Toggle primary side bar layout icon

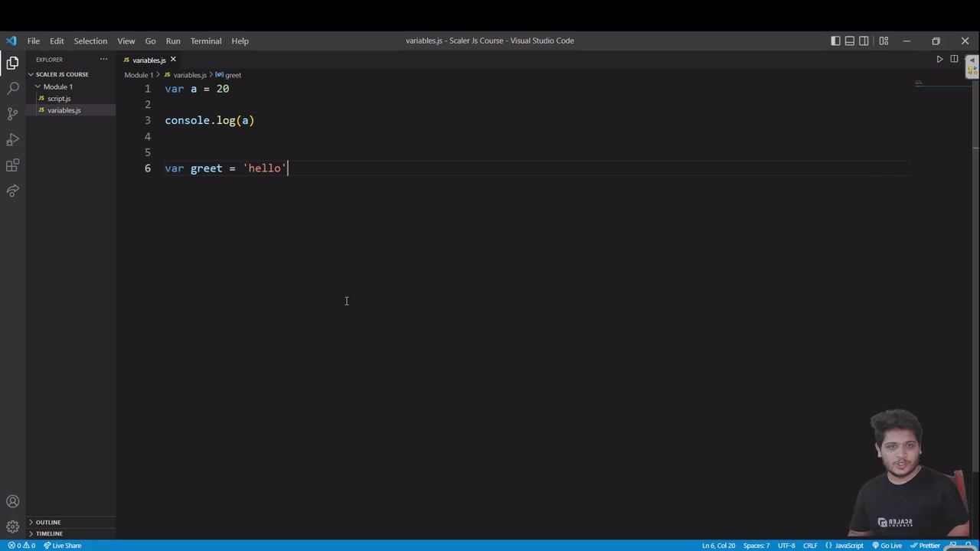click(835, 41)
